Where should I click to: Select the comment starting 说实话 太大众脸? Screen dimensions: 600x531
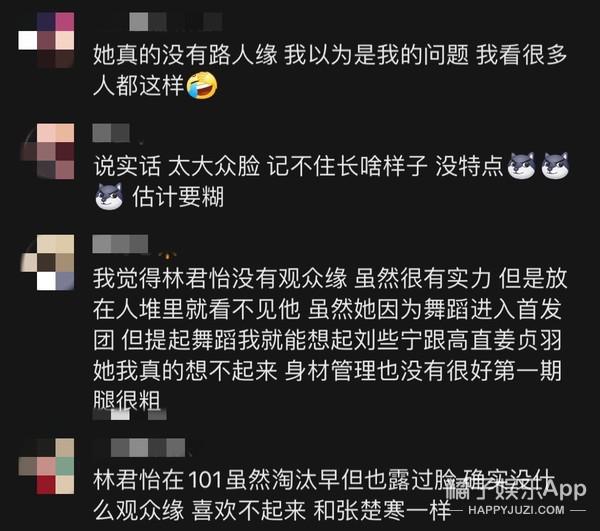331,181
